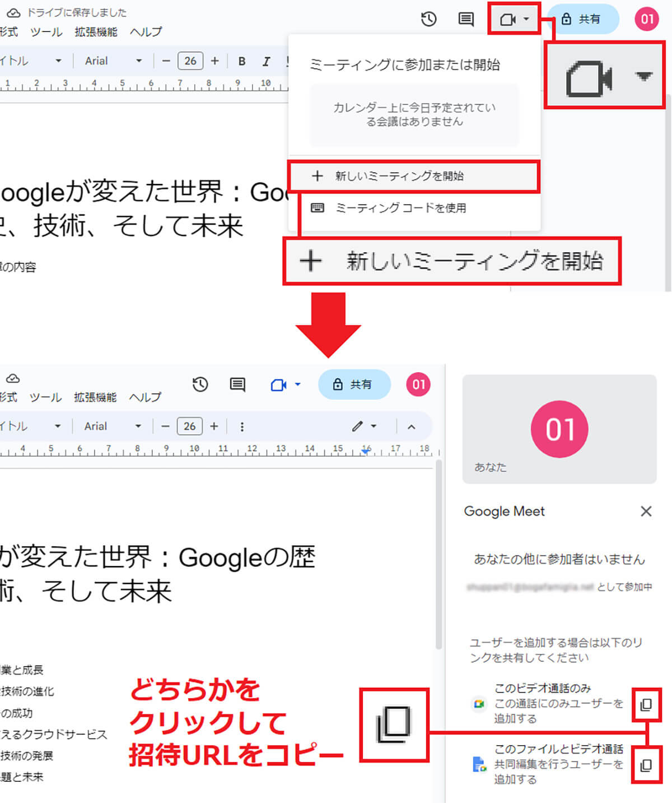The width and height of the screenshot is (672, 803).
Task: Open 拡張機能 menu in top screenshot
Action: click(x=96, y=32)
